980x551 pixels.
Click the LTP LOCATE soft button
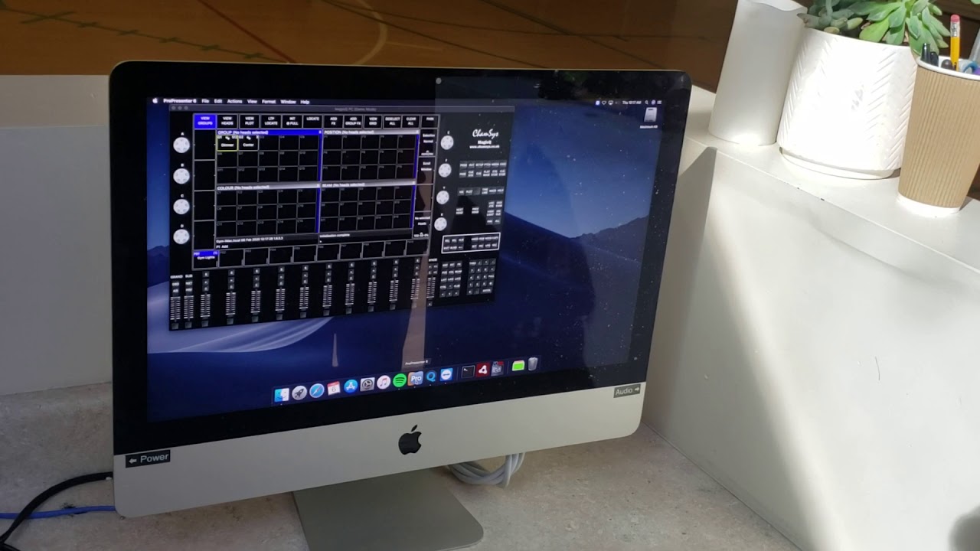click(x=271, y=121)
